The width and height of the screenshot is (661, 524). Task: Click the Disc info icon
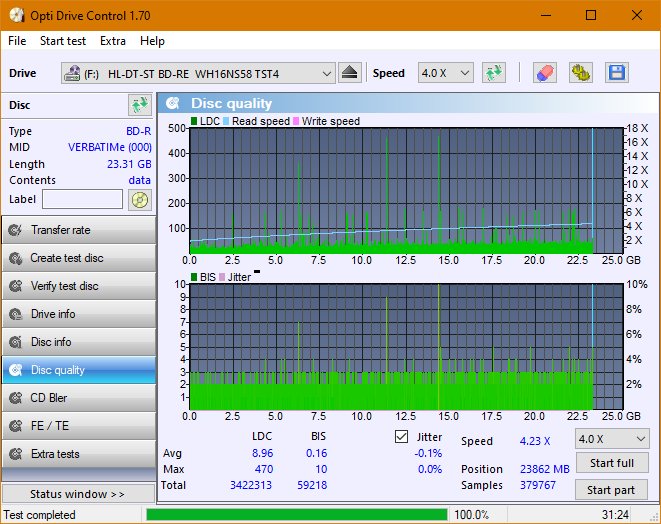click(16, 342)
